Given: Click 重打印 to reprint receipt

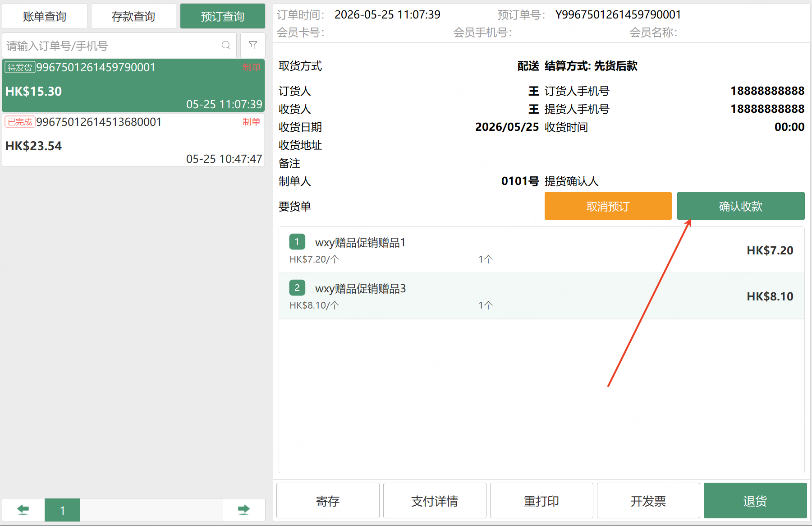Looking at the screenshot, I should (x=541, y=501).
